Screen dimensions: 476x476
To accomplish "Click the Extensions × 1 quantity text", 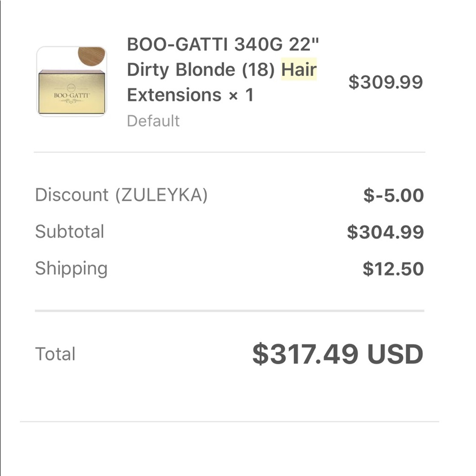I will (190, 95).
